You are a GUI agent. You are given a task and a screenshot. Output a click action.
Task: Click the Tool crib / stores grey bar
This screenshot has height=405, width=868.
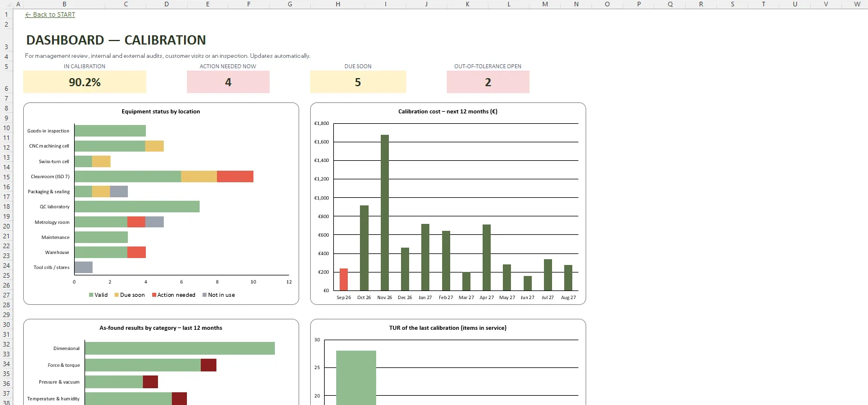click(83, 267)
